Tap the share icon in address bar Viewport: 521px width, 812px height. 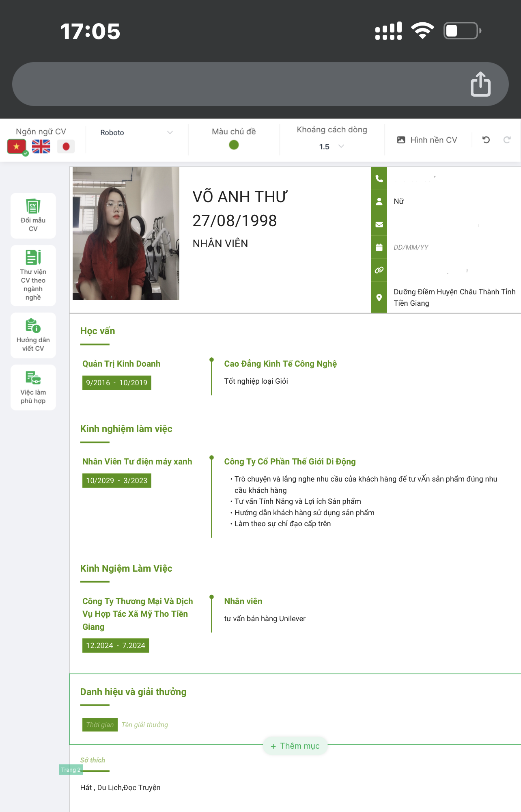click(480, 84)
